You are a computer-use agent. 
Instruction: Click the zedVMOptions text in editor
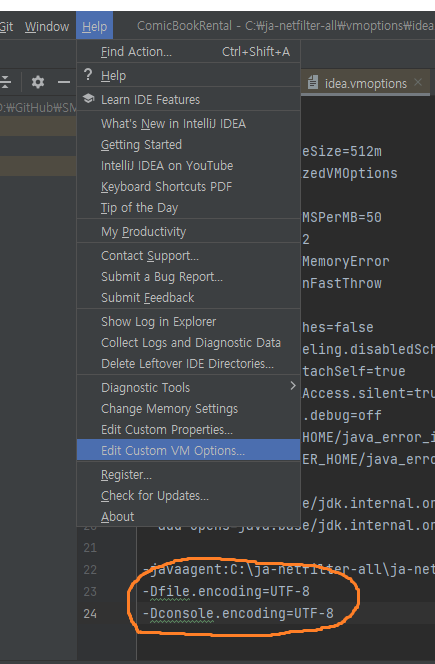350,173
